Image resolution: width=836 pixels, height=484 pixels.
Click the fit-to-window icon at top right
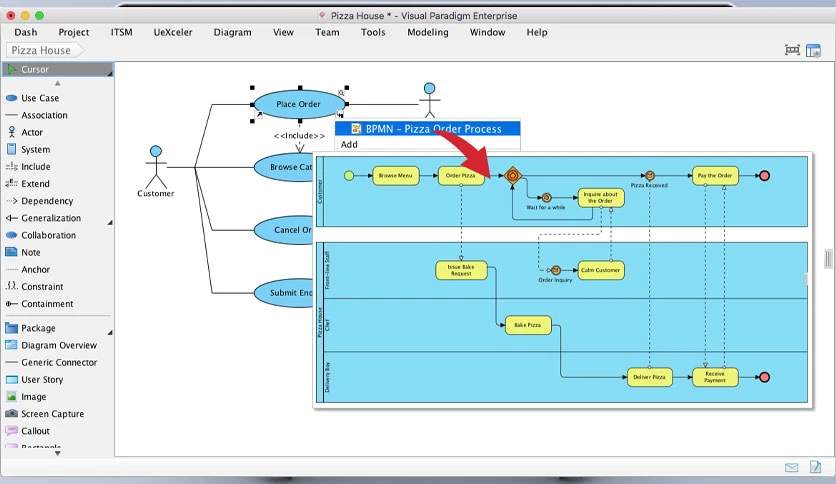coord(792,50)
